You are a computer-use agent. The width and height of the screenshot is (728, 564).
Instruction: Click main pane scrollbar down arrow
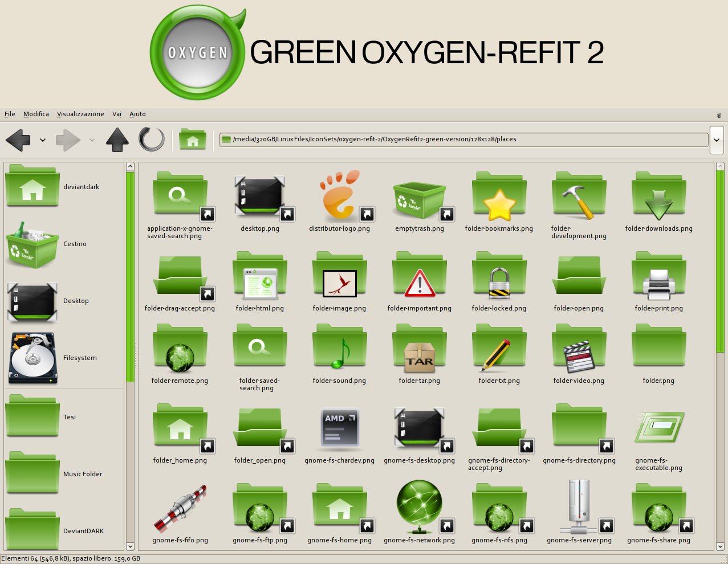pyautogui.click(x=721, y=546)
